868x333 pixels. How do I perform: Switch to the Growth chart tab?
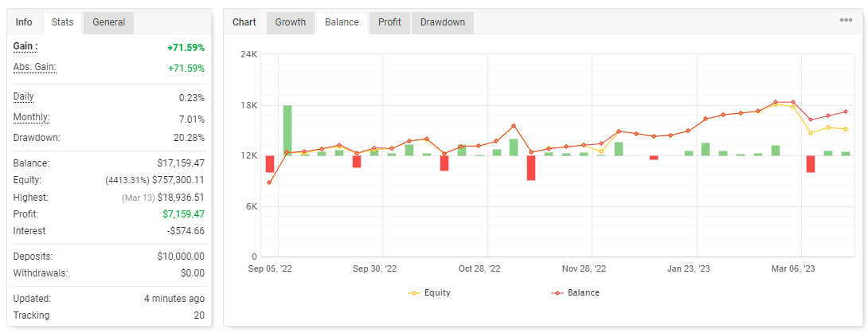pyautogui.click(x=291, y=23)
